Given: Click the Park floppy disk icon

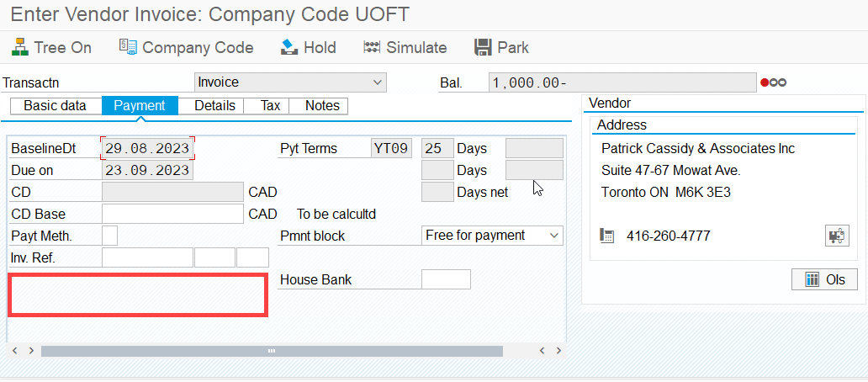Looking at the screenshot, I should coord(484,47).
